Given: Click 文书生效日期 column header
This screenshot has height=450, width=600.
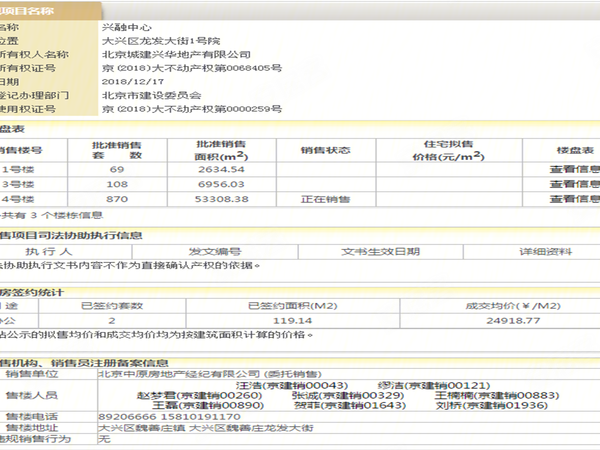Looking at the screenshot, I should [380, 251].
